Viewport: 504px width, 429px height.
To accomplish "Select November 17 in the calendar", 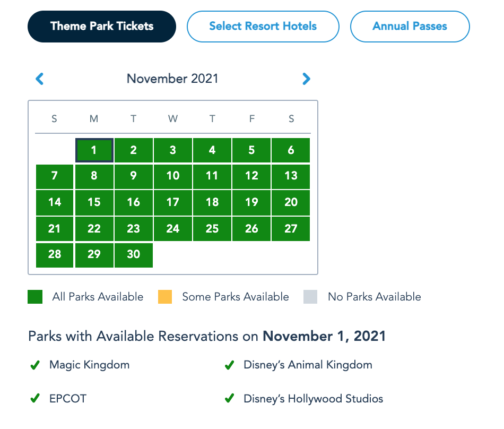I will (173, 202).
